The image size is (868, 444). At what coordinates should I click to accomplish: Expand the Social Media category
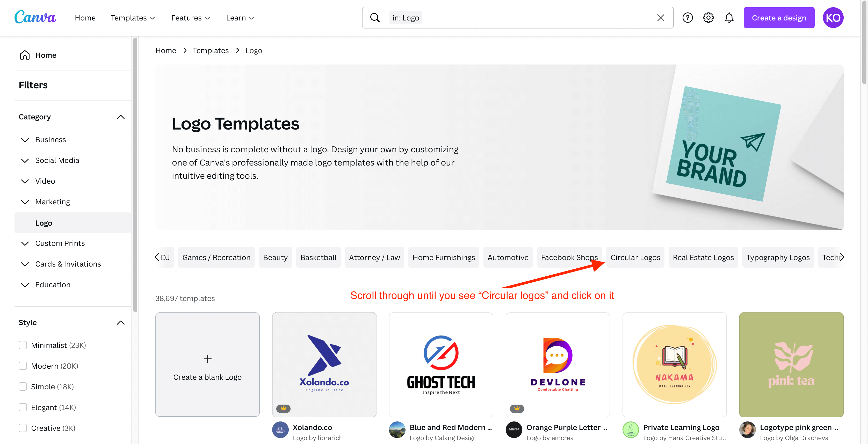(25, 160)
